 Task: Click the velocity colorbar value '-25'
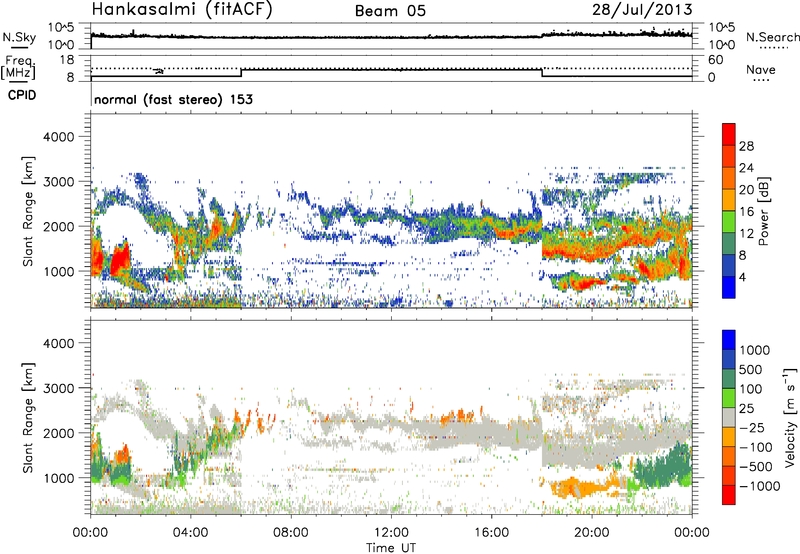pyautogui.click(x=755, y=427)
